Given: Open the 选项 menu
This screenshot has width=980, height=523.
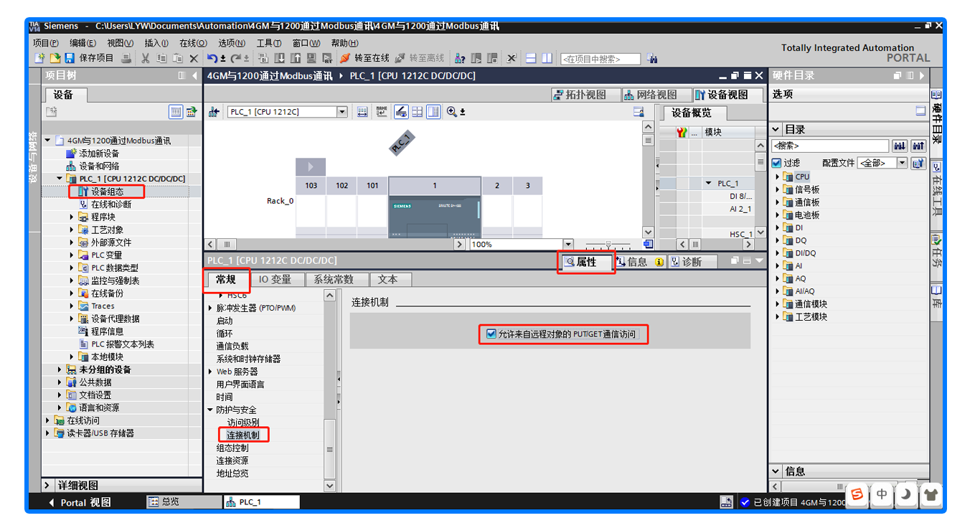Looking at the screenshot, I should [231, 43].
